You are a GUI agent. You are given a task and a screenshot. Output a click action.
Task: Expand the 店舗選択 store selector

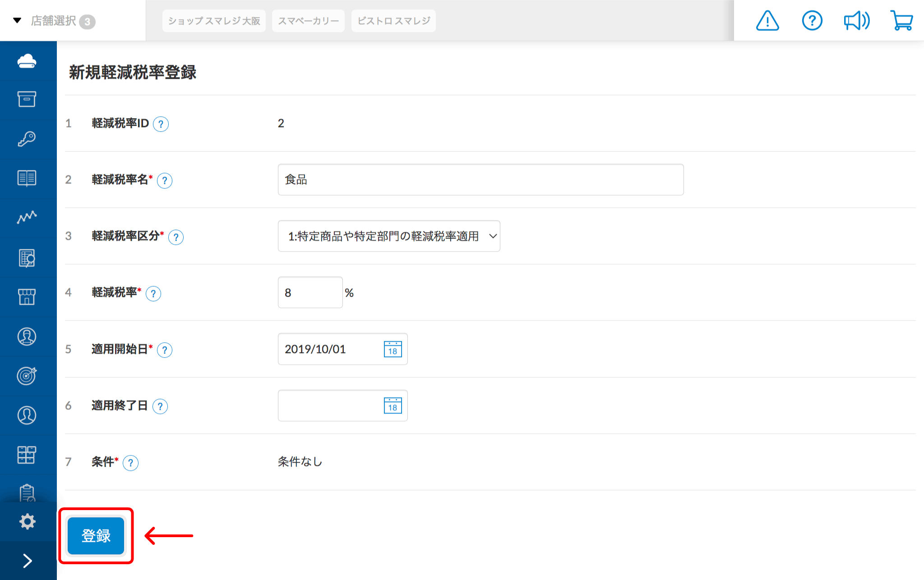54,21
